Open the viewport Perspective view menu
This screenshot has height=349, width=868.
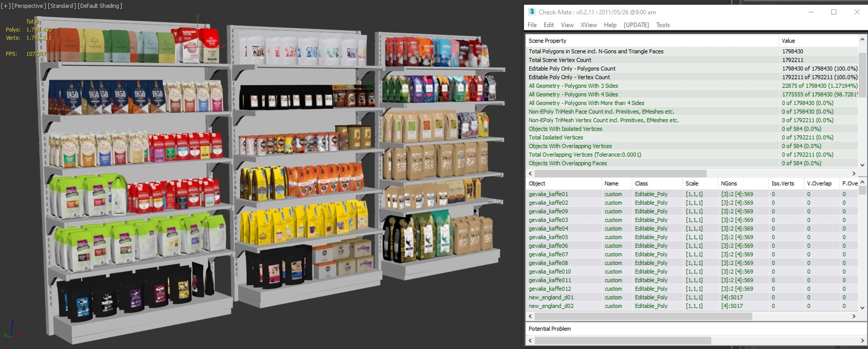coord(29,6)
